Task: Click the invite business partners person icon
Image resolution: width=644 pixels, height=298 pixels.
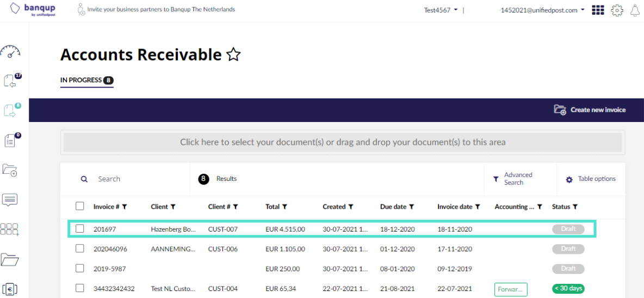Action: [x=81, y=9]
